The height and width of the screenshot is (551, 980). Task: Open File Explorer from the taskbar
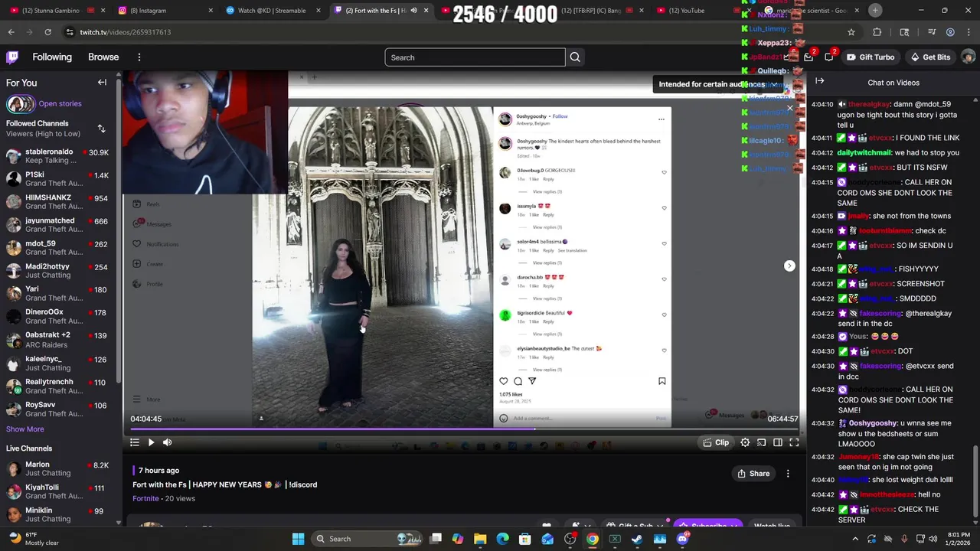(480, 539)
